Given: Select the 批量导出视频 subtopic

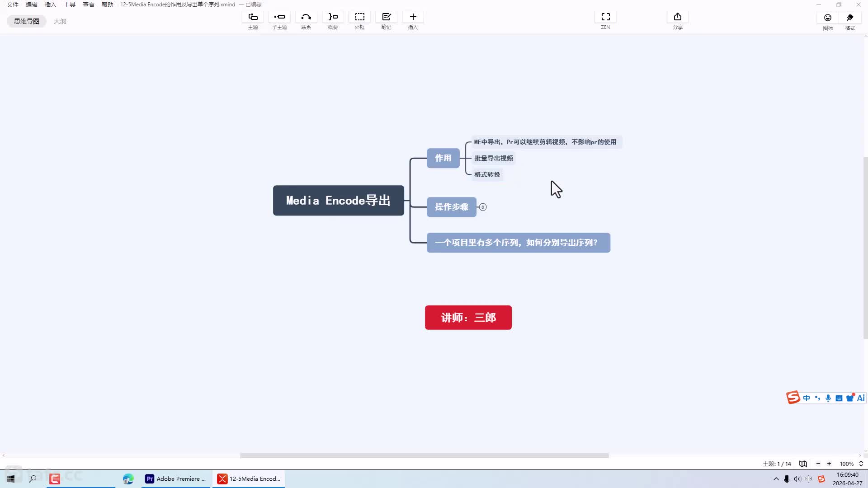Looking at the screenshot, I should 494,158.
